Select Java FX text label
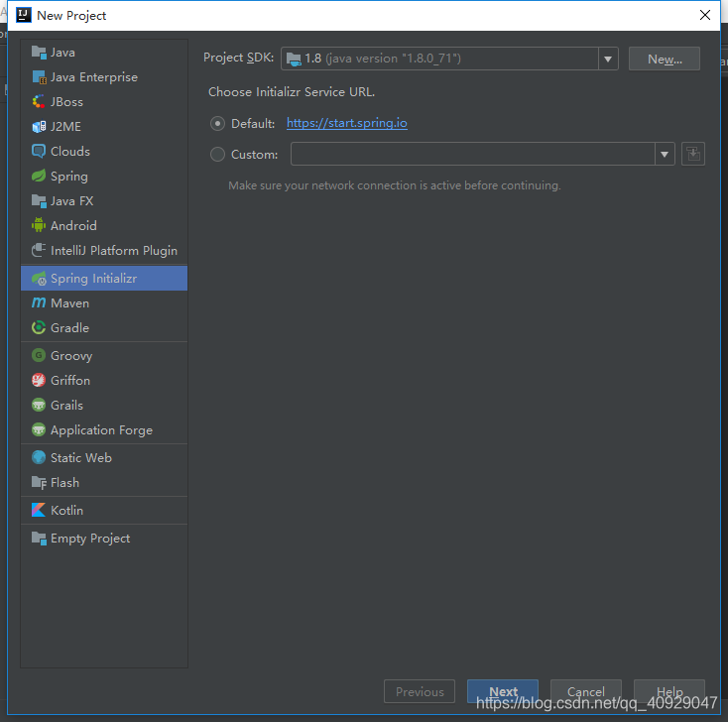Screen dimensions: 728x722 point(72,201)
